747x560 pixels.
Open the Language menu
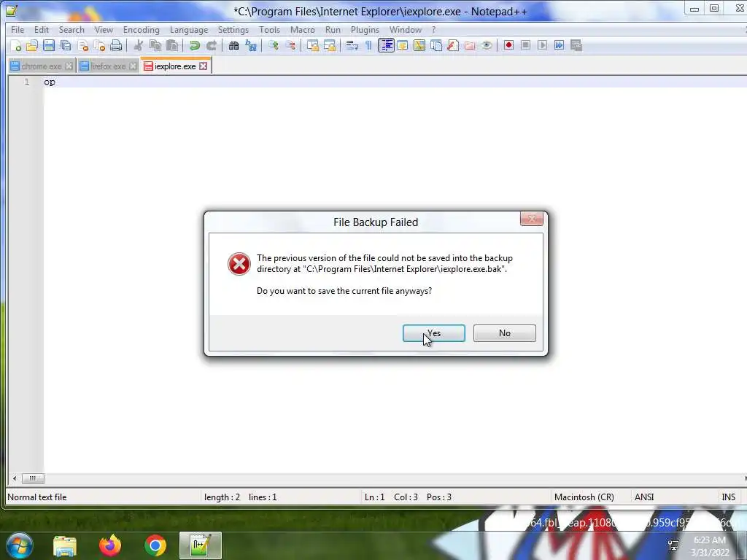point(189,29)
